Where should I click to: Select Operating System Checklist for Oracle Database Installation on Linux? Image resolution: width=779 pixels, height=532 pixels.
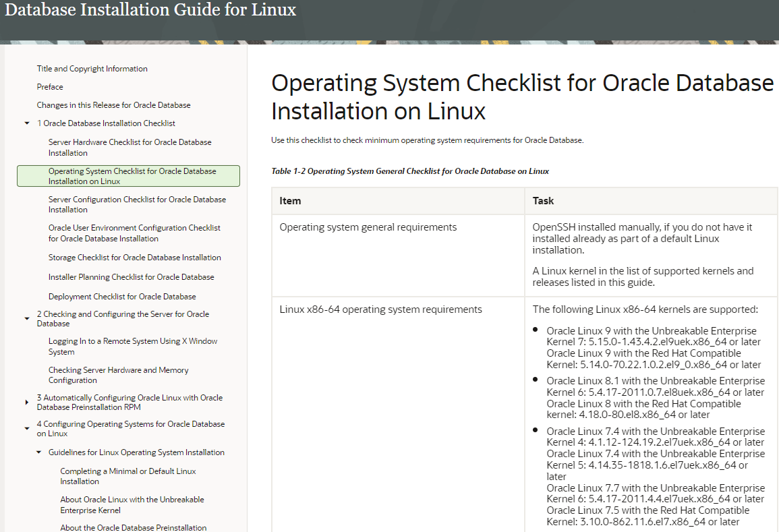pos(128,176)
